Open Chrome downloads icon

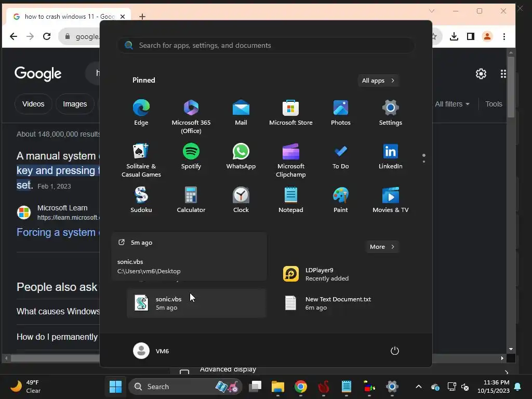click(454, 36)
